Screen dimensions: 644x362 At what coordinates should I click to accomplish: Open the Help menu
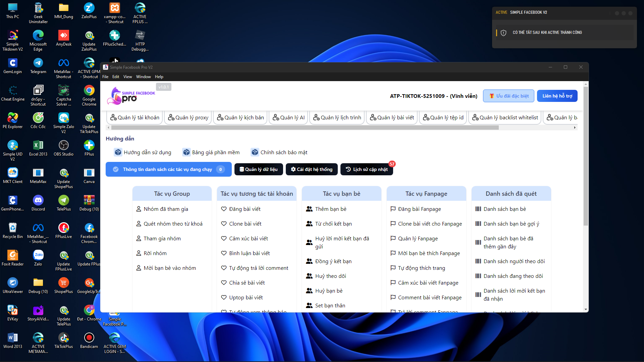point(159,77)
